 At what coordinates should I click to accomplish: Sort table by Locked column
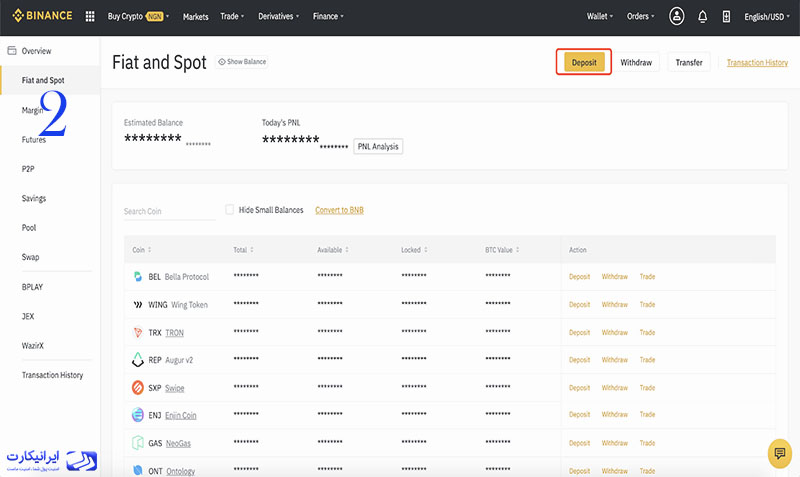[414, 250]
